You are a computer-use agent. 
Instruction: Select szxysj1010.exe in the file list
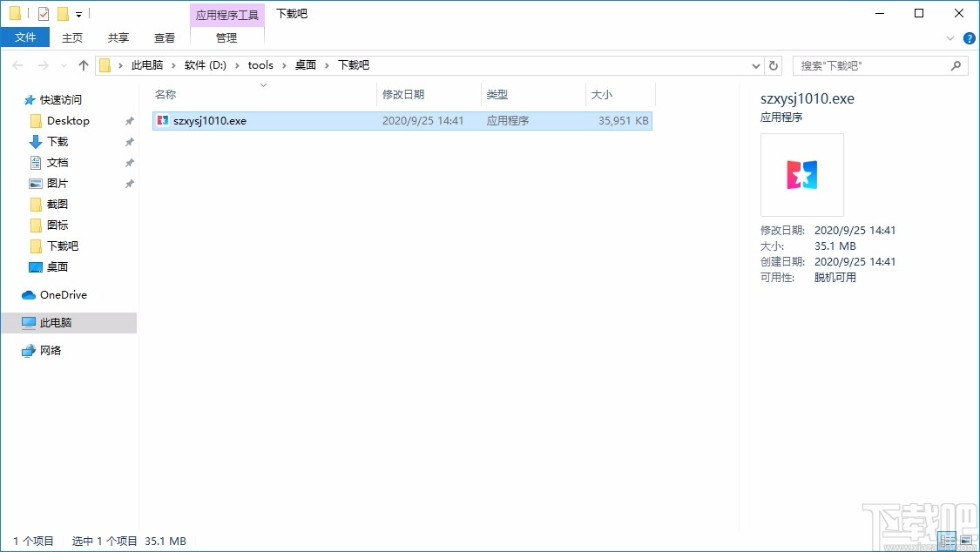click(x=209, y=120)
